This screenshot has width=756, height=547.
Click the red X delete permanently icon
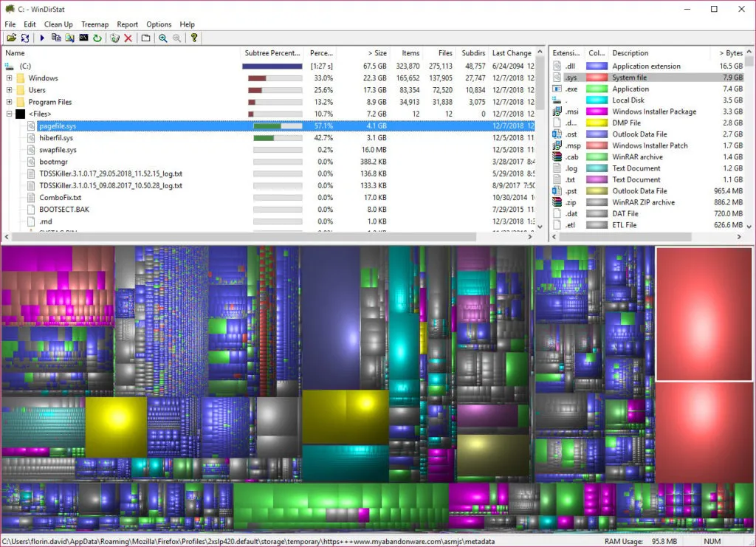coord(128,37)
